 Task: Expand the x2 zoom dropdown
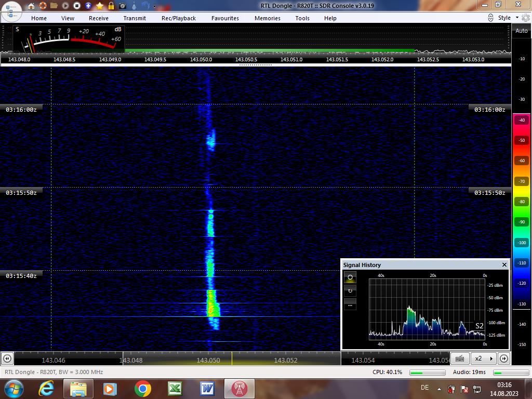pos(484,358)
